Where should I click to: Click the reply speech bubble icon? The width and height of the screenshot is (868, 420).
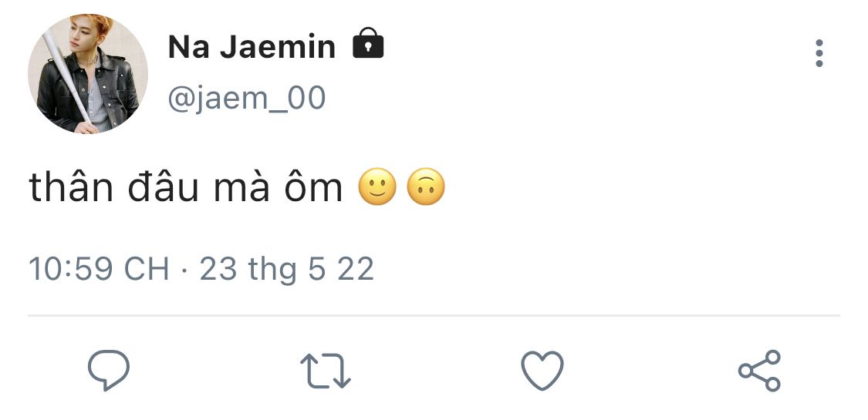(x=108, y=371)
